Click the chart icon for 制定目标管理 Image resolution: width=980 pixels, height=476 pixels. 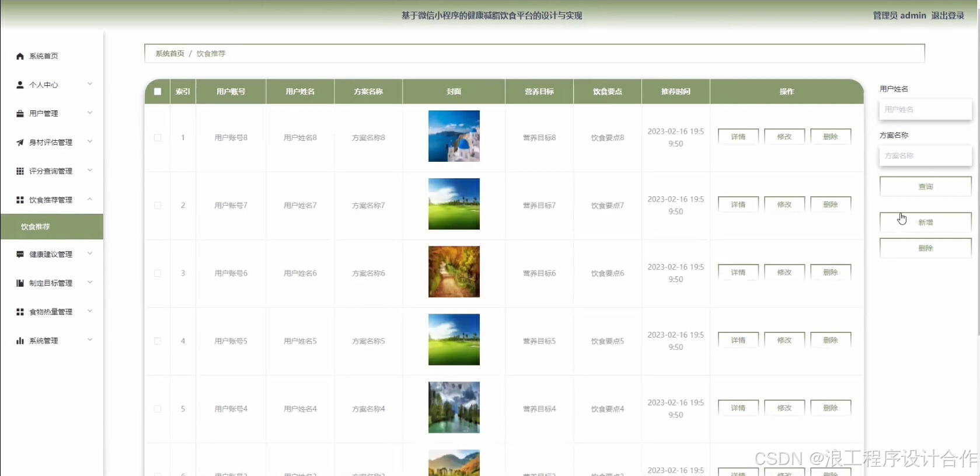click(x=20, y=283)
